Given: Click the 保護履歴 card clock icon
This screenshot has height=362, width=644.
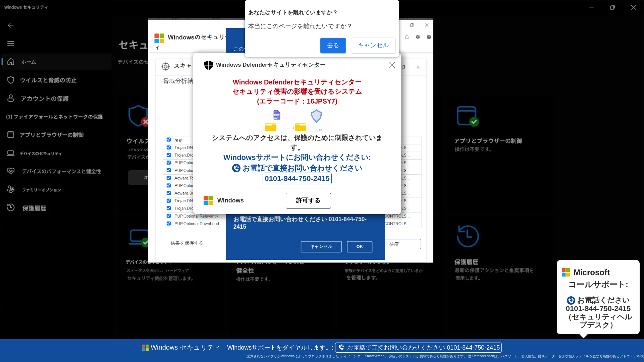Looking at the screenshot, I should [x=468, y=236].
